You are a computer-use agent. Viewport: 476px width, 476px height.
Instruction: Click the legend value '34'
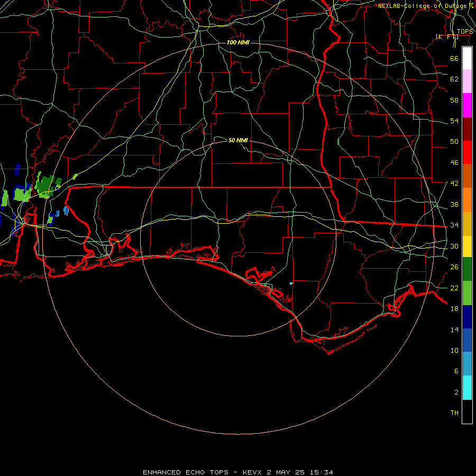pyautogui.click(x=454, y=225)
